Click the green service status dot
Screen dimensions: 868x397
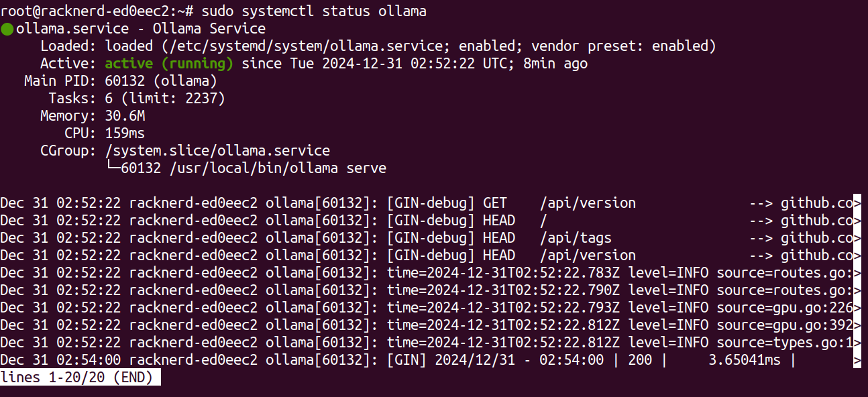pyautogui.click(x=7, y=29)
